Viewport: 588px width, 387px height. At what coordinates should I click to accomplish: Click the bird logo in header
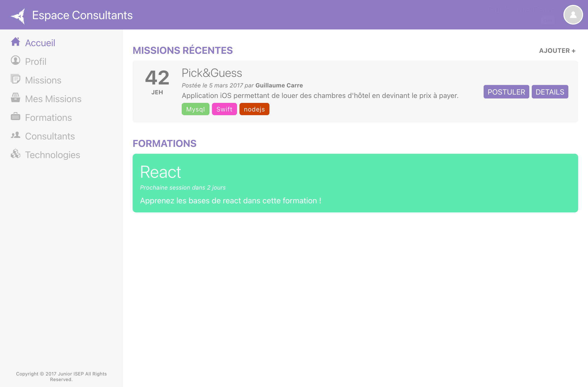18,16
